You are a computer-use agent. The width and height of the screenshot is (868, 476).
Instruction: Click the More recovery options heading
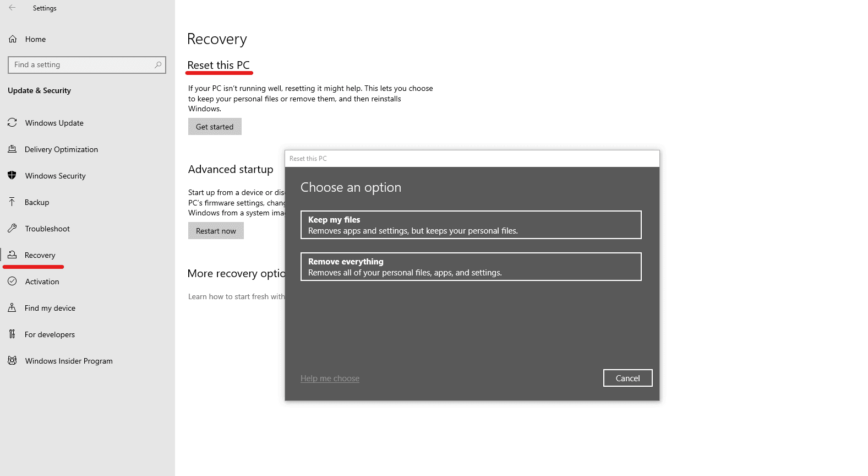pyautogui.click(x=236, y=274)
